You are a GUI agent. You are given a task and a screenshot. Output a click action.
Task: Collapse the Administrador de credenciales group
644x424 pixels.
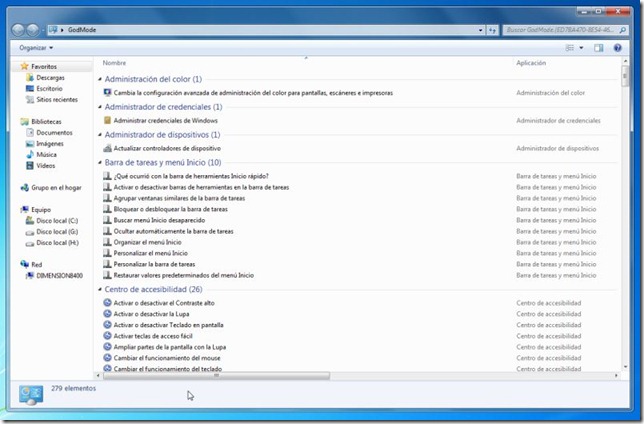pyautogui.click(x=100, y=107)
